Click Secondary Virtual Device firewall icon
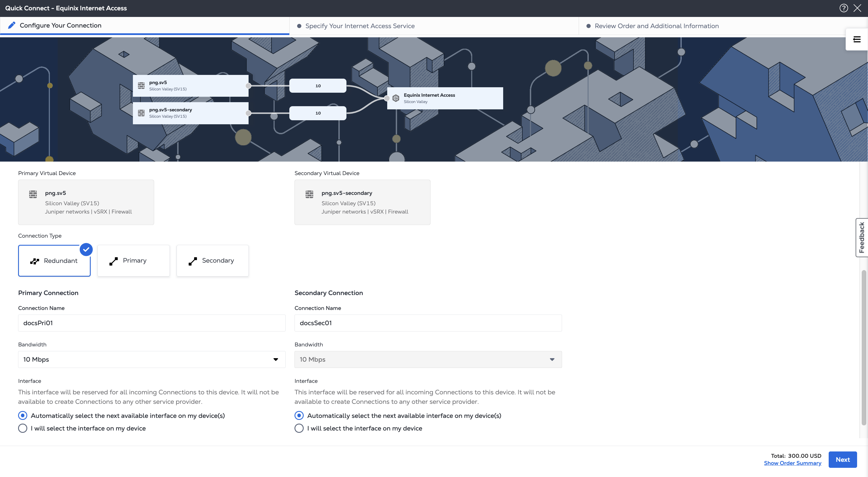Screen dimensions: 868x477 309,194
